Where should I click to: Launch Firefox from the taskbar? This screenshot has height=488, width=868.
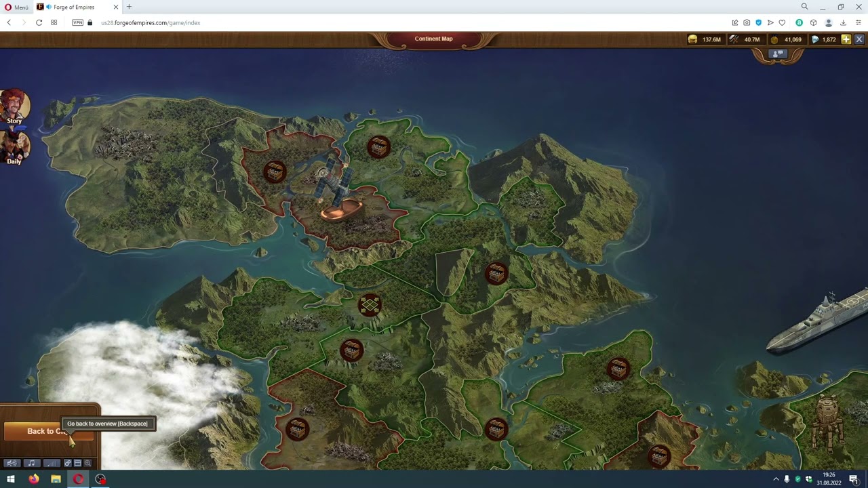coord(34,479)
